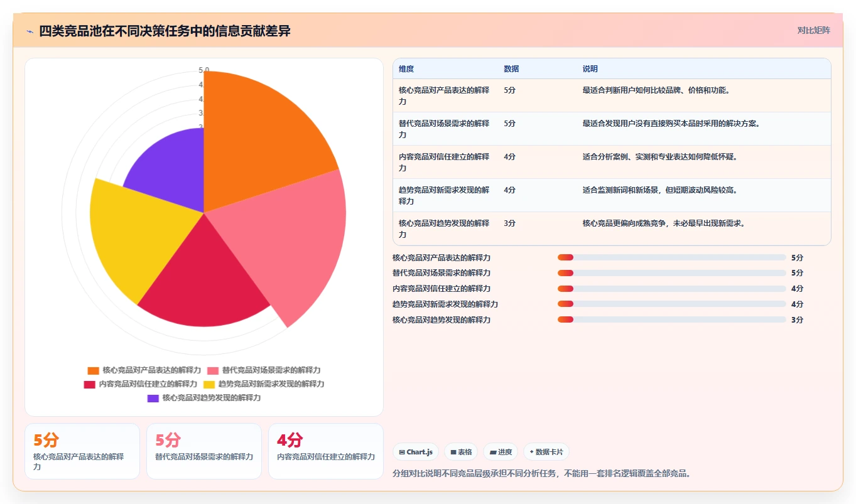Select table cell 内容竞品对信任建立的解释力

(445, 162)
